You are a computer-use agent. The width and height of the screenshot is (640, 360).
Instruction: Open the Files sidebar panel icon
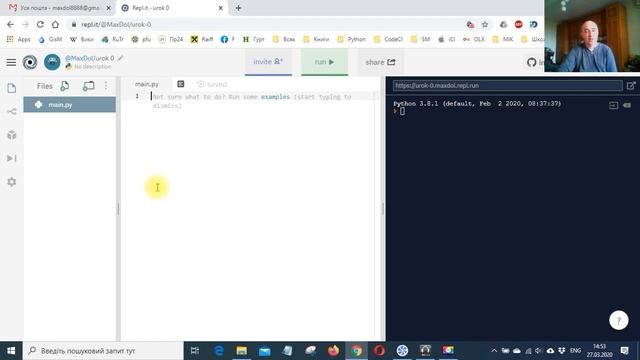click(x=11, y=88)
